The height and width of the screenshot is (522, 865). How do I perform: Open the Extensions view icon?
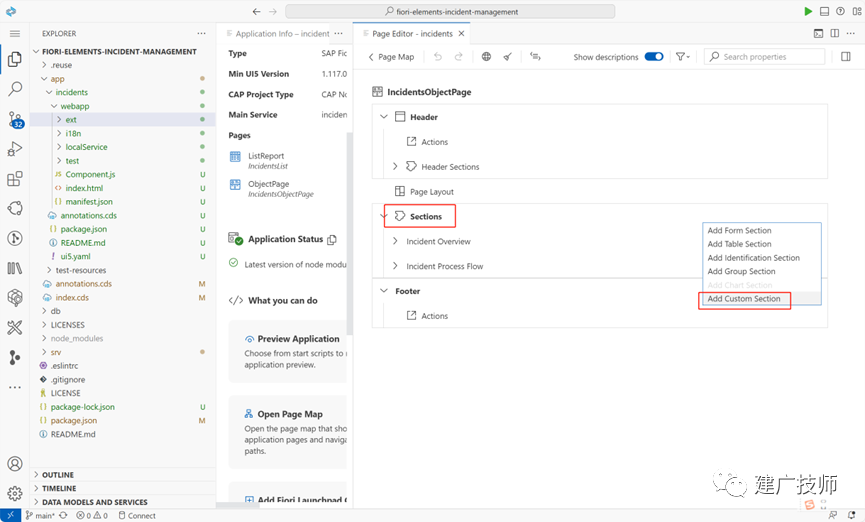point(15,179)
